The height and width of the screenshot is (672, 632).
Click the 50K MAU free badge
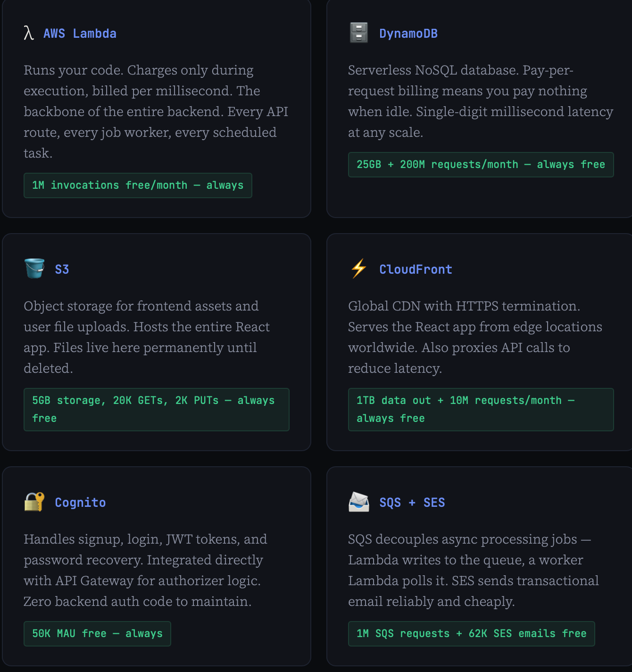click(x=97, y=634)
